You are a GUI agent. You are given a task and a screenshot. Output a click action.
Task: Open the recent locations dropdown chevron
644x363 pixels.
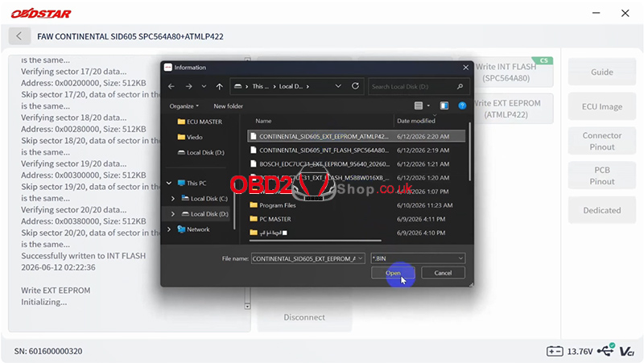point(204,86)
